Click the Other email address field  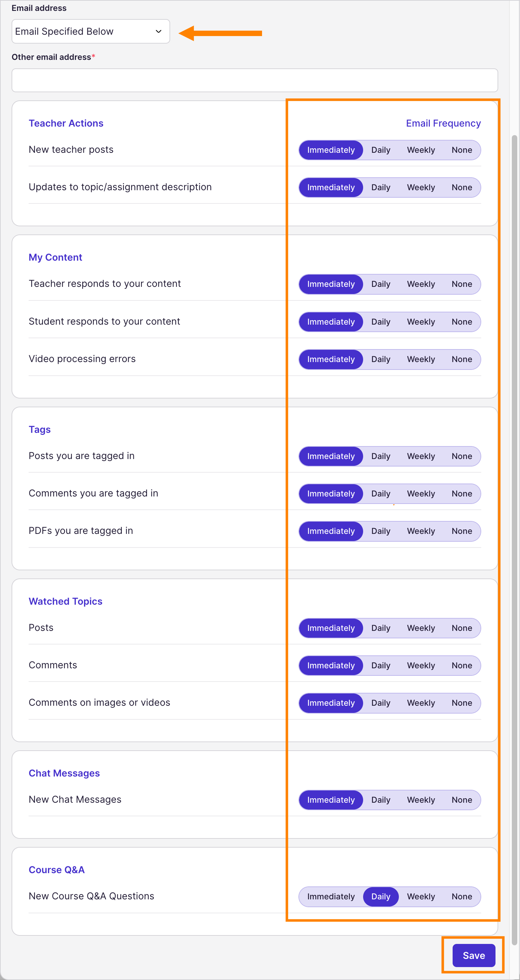(x=255, y=80)
